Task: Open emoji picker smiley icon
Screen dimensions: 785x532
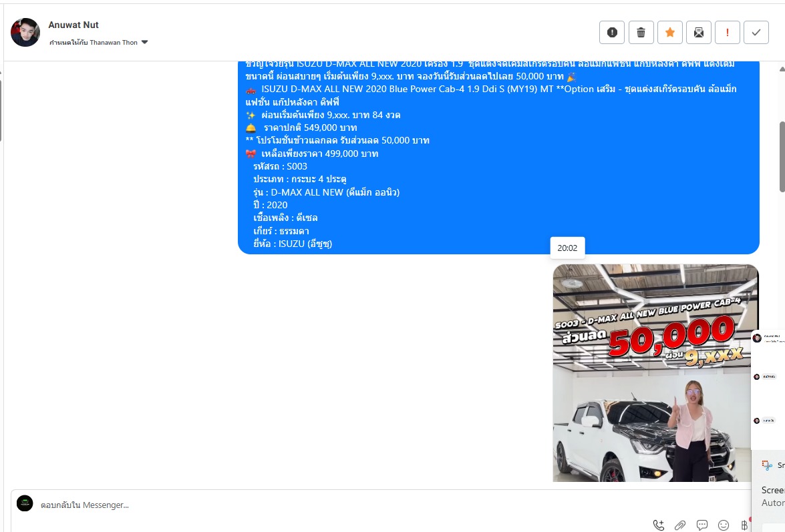Action: click(724, 525)
